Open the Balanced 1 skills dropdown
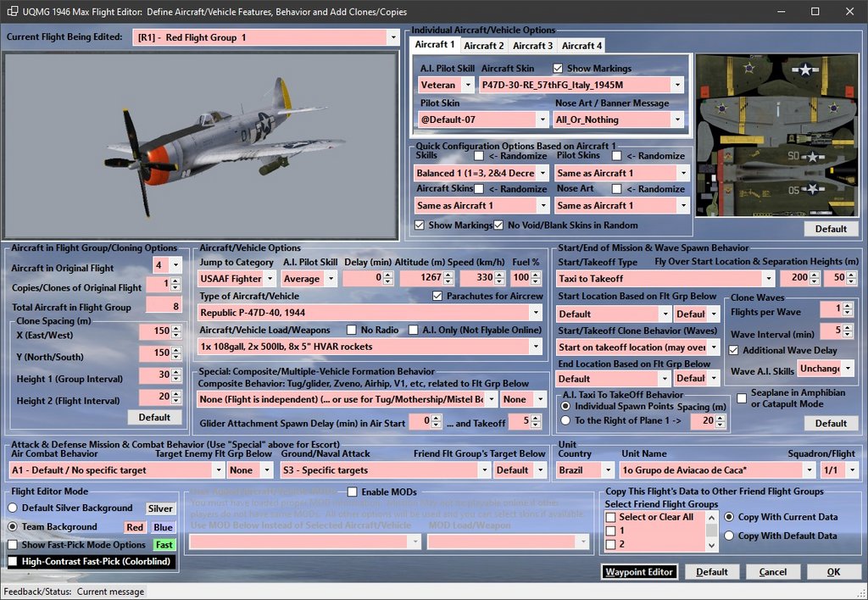The image size is (868, 600). click(542, 173)
